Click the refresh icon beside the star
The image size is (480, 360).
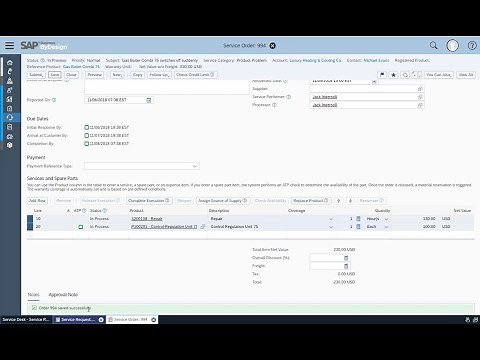405,75
